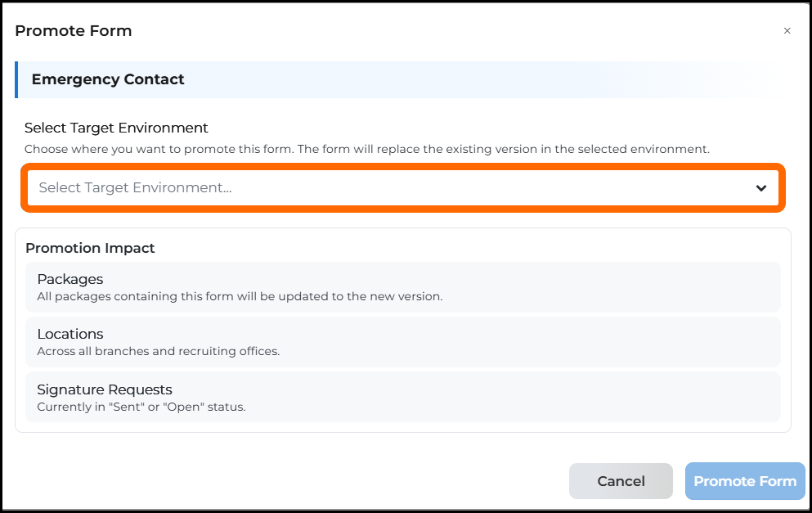
Task: Confirm with the blue Promote Form button
Action: pyautogui.click(x=745, y=481)
